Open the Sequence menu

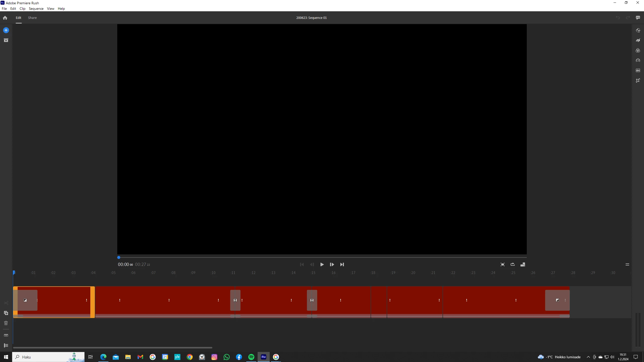(36, 9)
